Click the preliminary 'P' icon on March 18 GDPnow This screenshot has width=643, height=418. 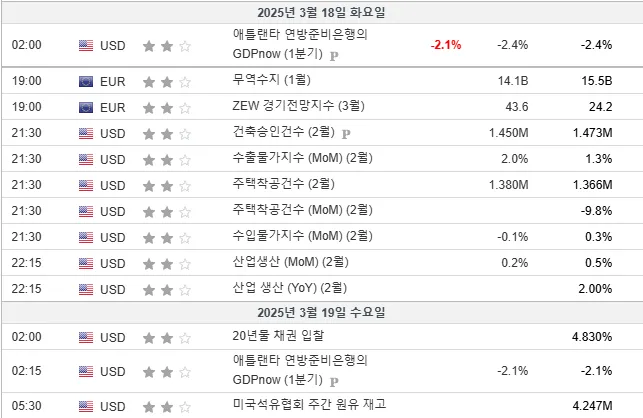[334, 55]
